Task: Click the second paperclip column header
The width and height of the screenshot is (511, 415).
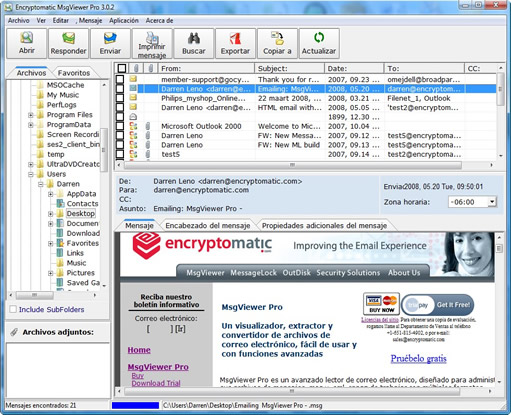Action: tap(151, 68)
